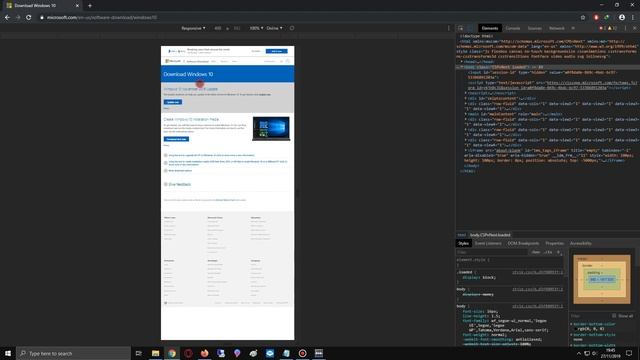Open File Explorer from the taskbar
The width and height of the screenshot is (640, 360).
point(156,353)
